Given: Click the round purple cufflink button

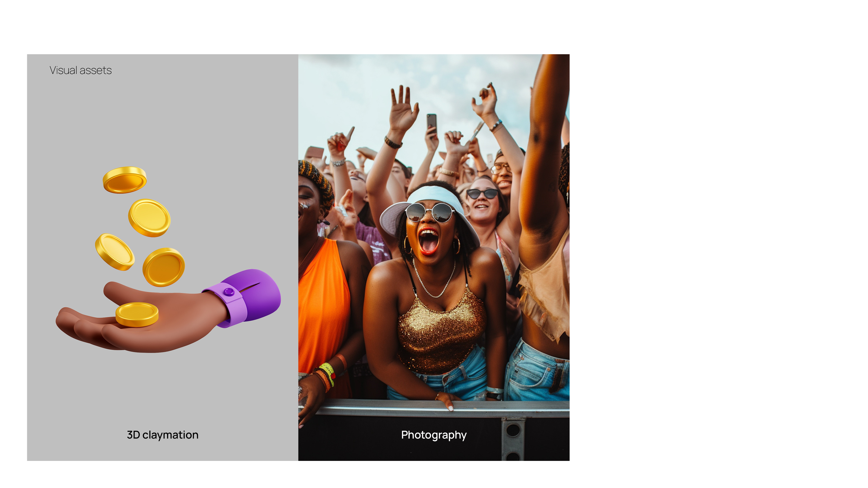Looking at the screenshot, I should tap(229, 291).
